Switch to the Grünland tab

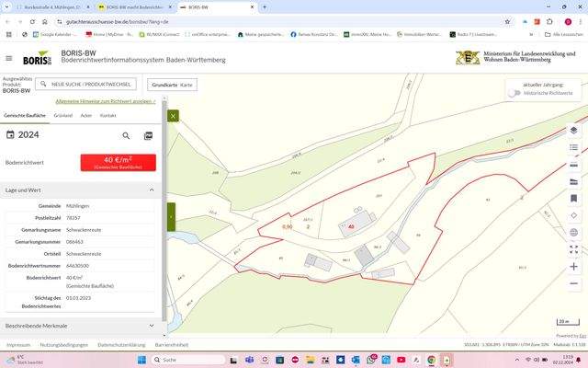[63, 116]
